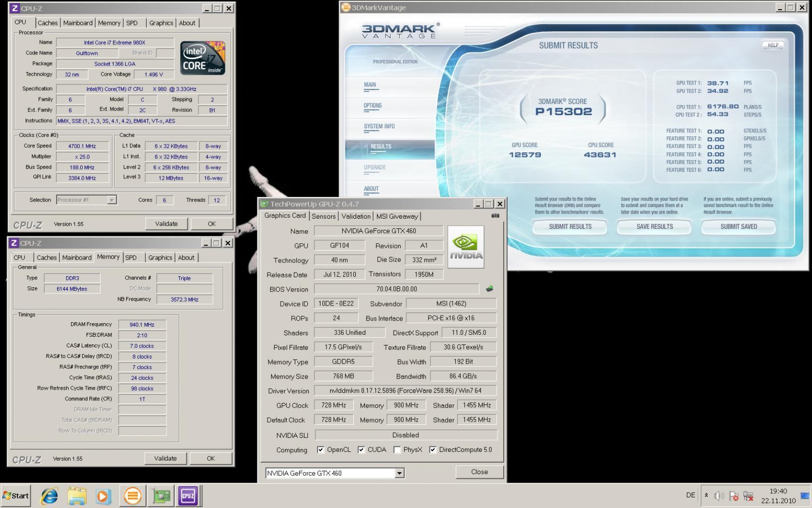Open Windows Media Player from the taskbar
This screenshot has height=508, width=812.
pyautogui.click(x=103, y=496)
